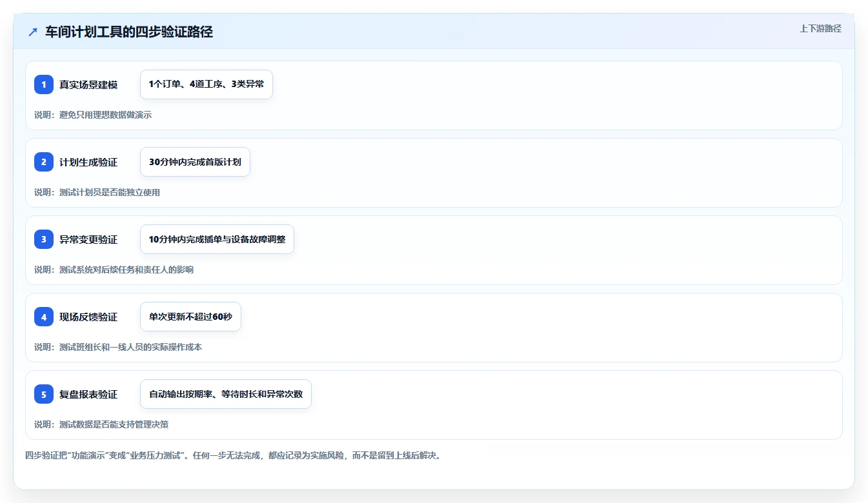Select the 30分钟内完成首版计划 chip
The image size is (868, 503).
pos(195,162)
